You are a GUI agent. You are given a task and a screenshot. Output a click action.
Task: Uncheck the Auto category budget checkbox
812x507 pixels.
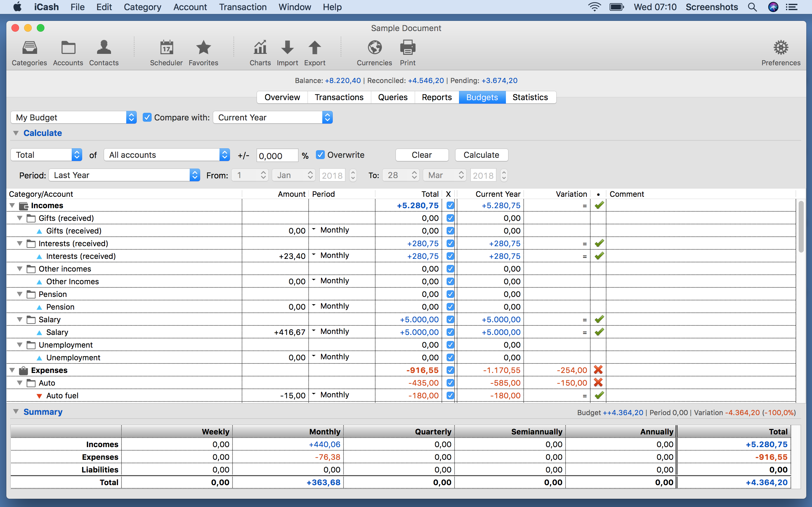[450, 382]
